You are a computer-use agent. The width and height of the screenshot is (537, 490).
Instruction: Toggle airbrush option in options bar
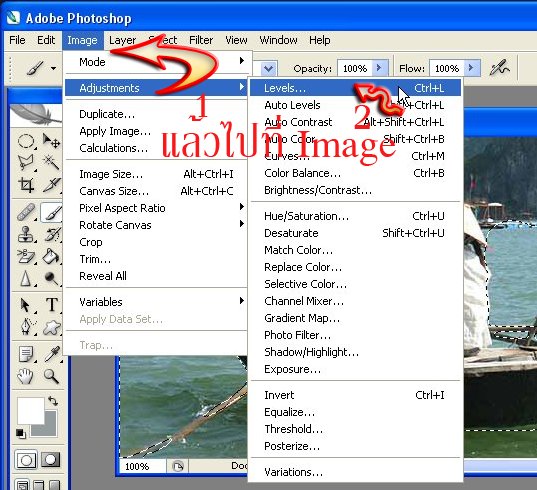(500, 68)
